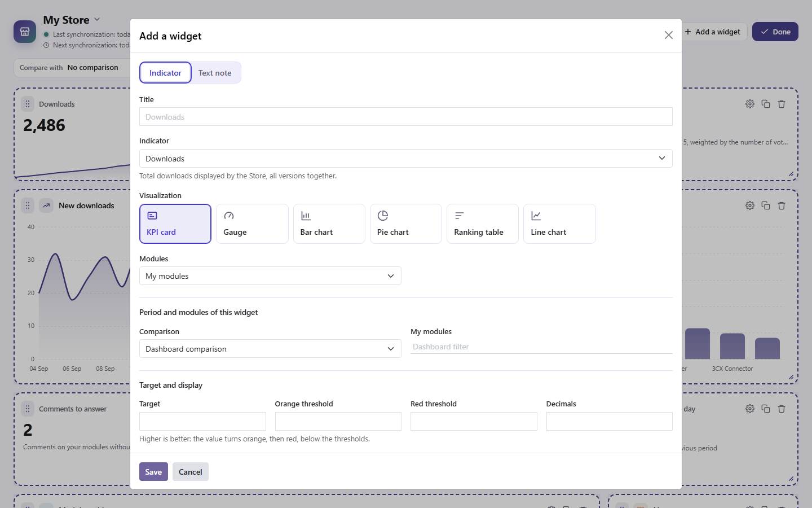Click the Target input field
The height and width of the screenshot is (508, 812).
202,422
